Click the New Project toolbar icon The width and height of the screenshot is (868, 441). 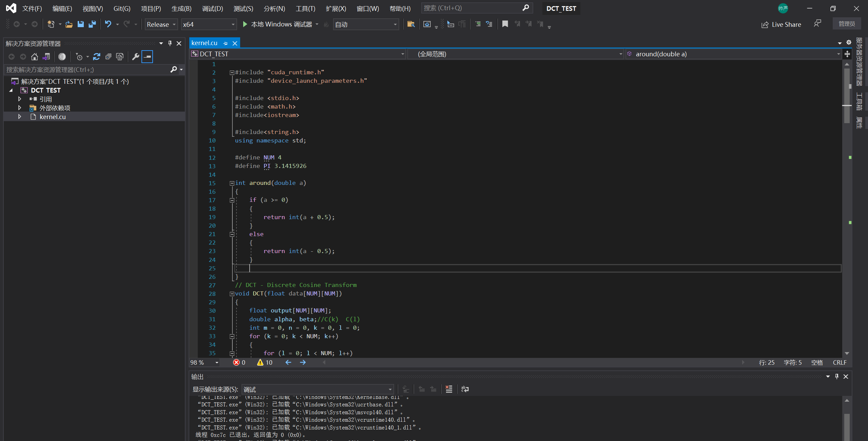click(51, 24)
